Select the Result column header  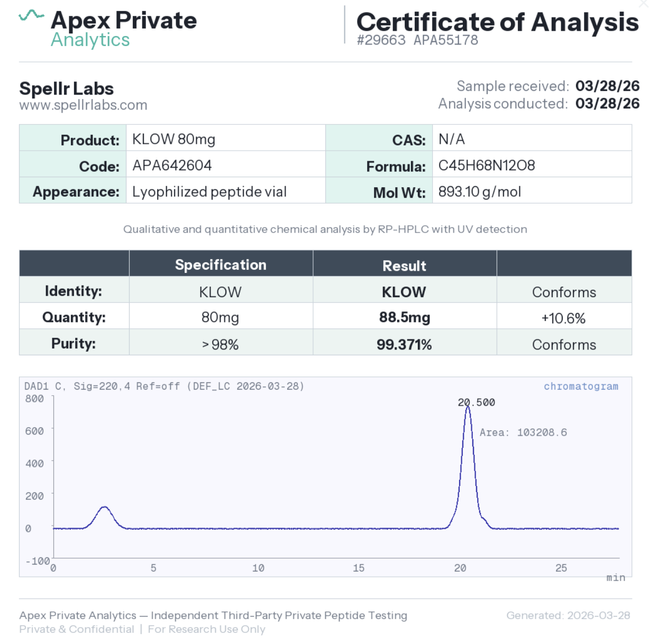coord(404,265)
